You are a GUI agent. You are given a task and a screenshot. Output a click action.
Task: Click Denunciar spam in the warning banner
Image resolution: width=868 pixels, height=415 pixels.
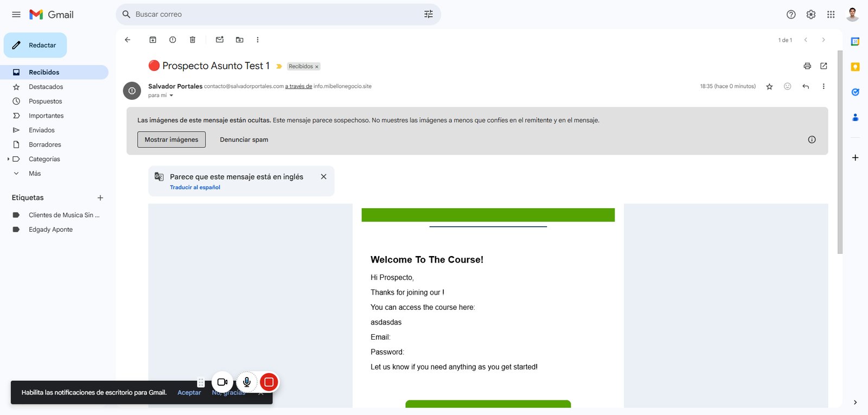tap(244, 139)
